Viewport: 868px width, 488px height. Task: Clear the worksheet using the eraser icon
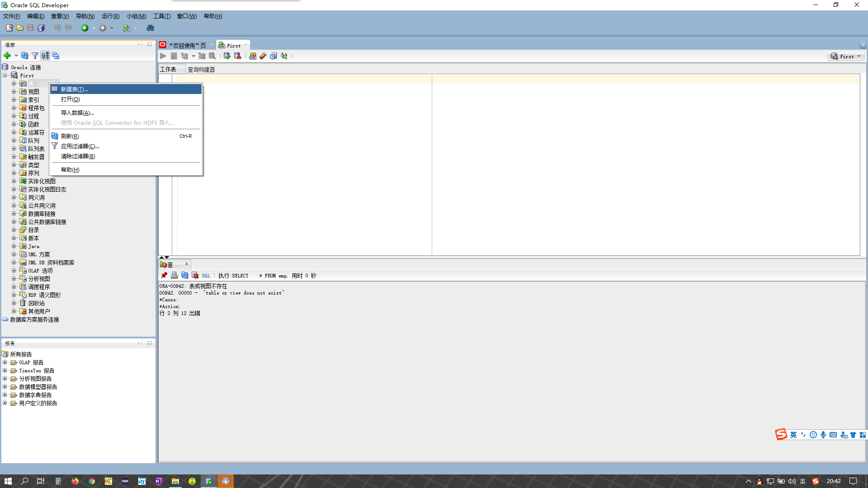(x=263, y=56)
